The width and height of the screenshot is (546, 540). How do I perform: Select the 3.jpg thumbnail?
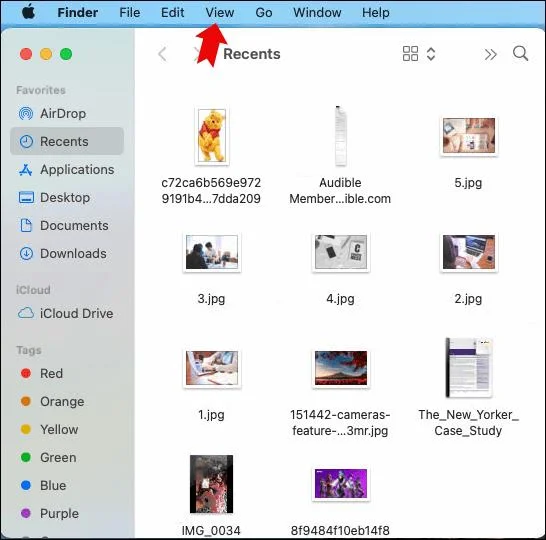tap(212, 252)
